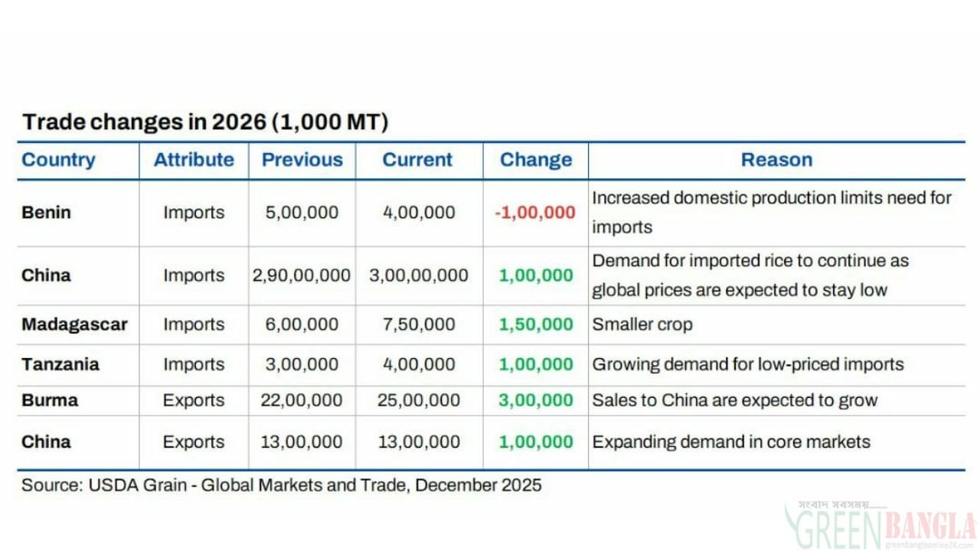The image size is (980, 551).
Task: Select the Attribute column header
Action: [194, 160]
